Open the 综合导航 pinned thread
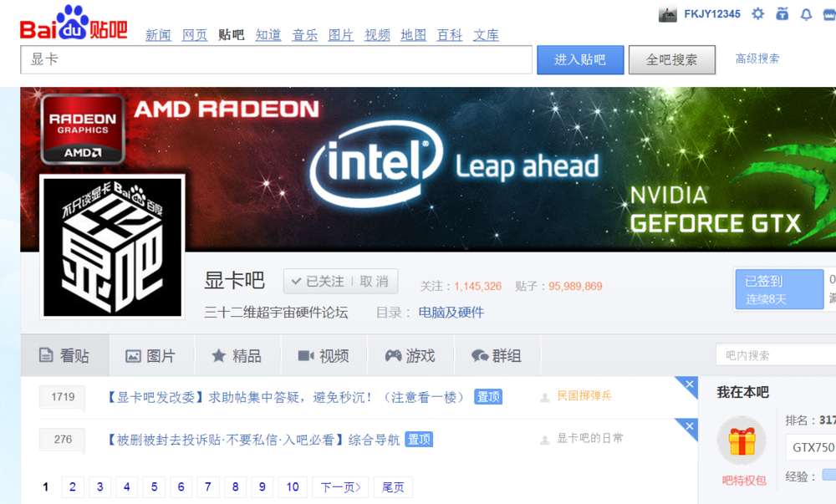Screen dimensions: 836x504 pyautogui.click(x=252, y=440)
